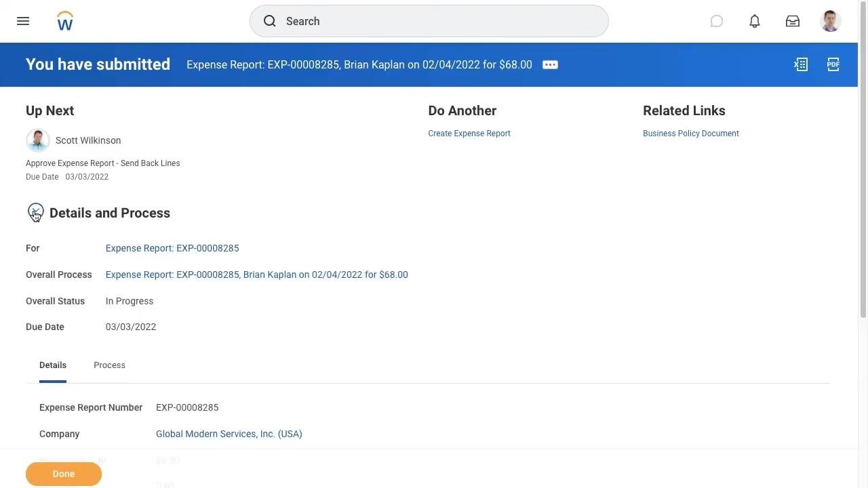Open the user profile avatar menu
The width and height of the screenshot is (868, 488).
point(831,21)
